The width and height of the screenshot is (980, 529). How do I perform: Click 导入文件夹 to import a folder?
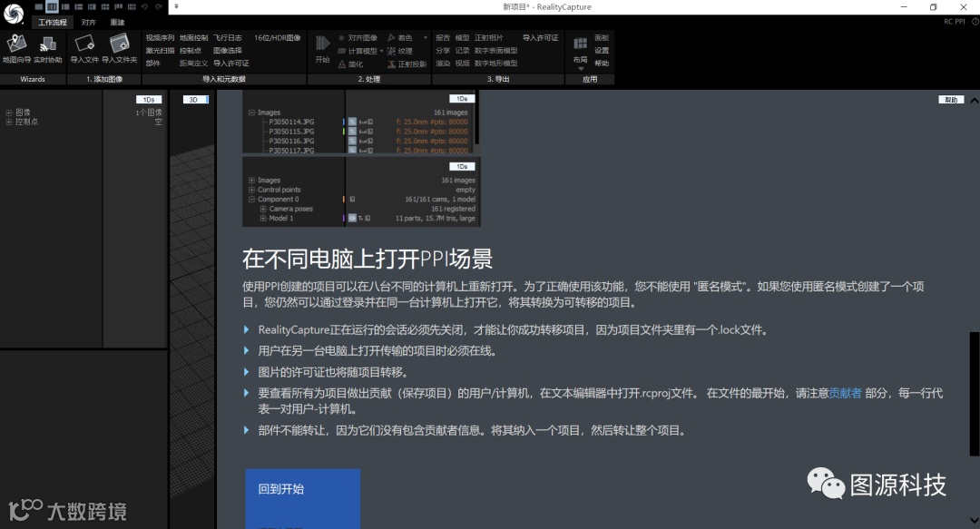pyautogui.click(x=120, y=49)
